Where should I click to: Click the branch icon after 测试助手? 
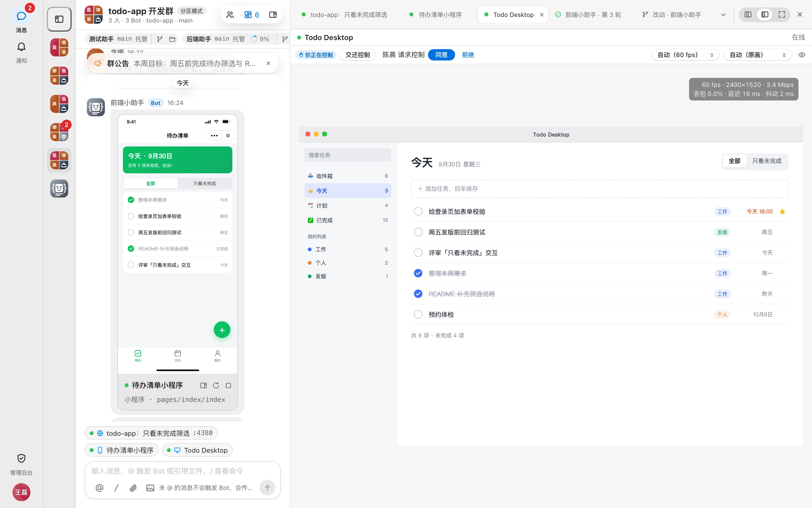coord(160,39)
